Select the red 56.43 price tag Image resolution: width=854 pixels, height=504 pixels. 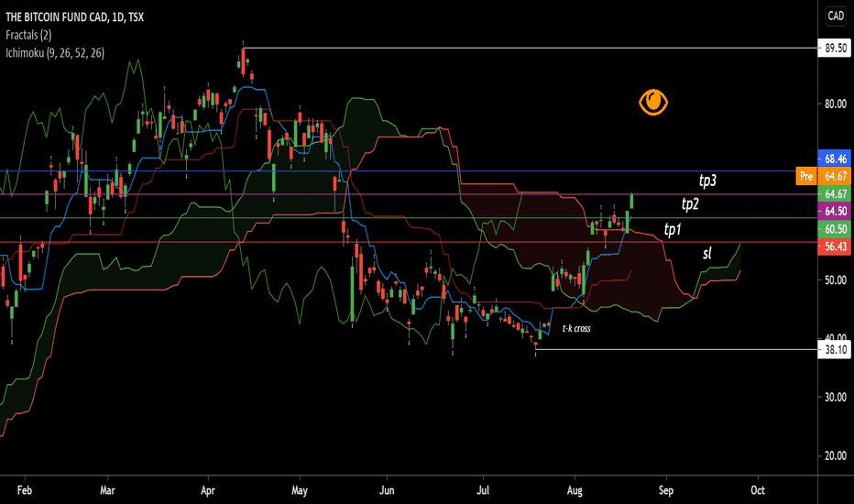(x=835, y=247)
